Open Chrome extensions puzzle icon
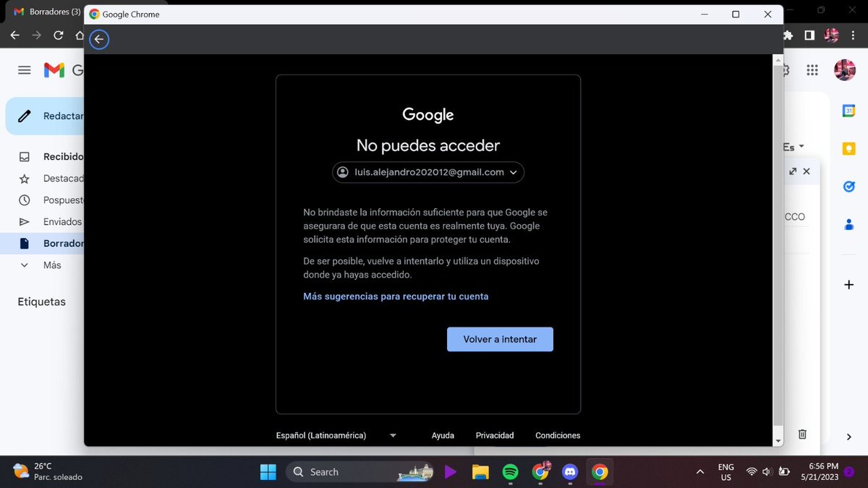The height and width of the screenshot is (488, 868). [x=788, y=35]
